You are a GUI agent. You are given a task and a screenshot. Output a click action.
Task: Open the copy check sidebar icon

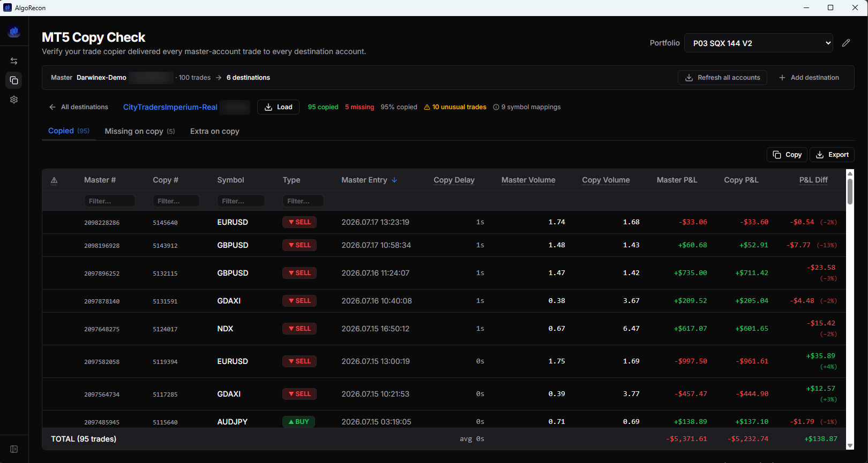(x=14, y=80)
